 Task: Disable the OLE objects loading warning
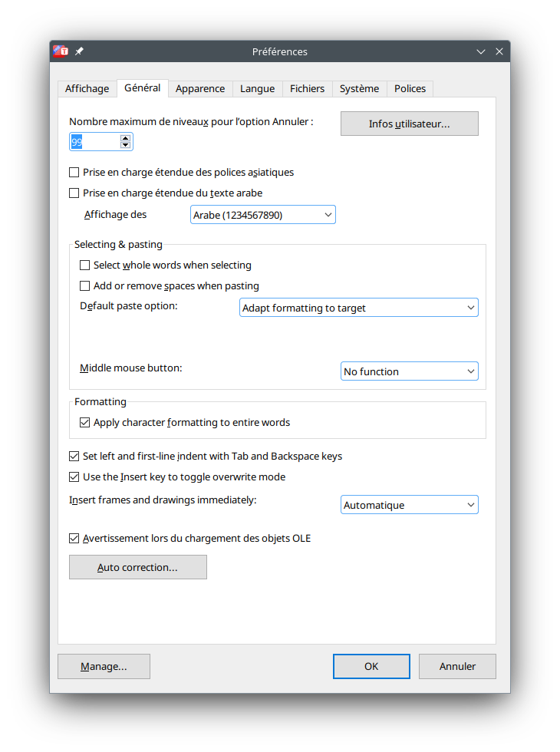click(x=74, y=539)
